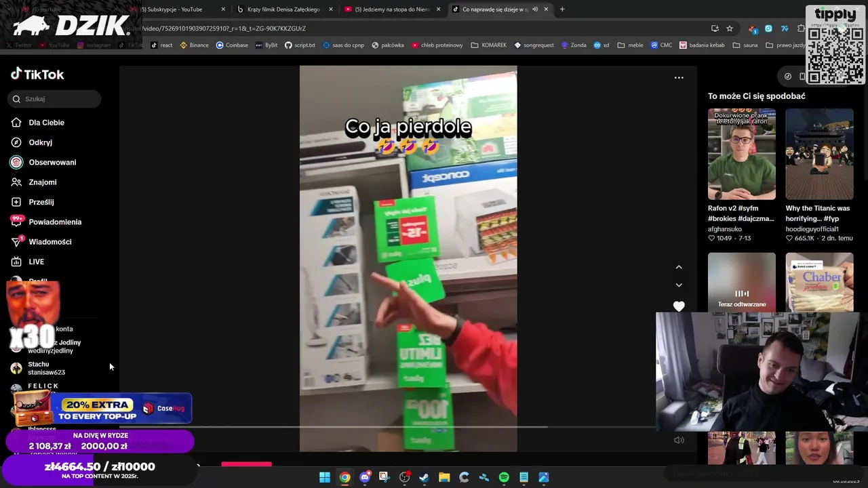Image resolution: width=868 pixels, height=488 pixels.
Task: Seek on the video progress bar
Action: (388, 427)
